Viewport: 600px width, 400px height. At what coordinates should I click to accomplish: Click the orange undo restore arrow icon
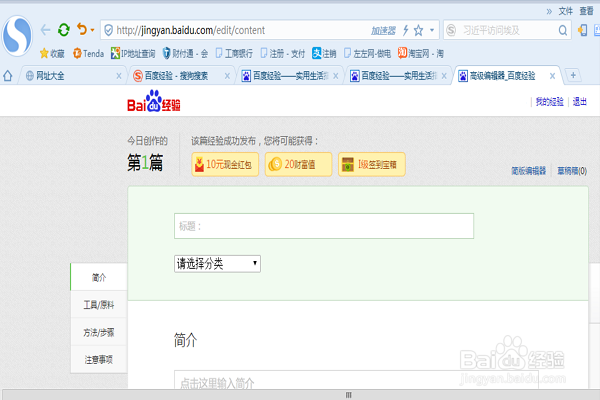tap(82, 29)
